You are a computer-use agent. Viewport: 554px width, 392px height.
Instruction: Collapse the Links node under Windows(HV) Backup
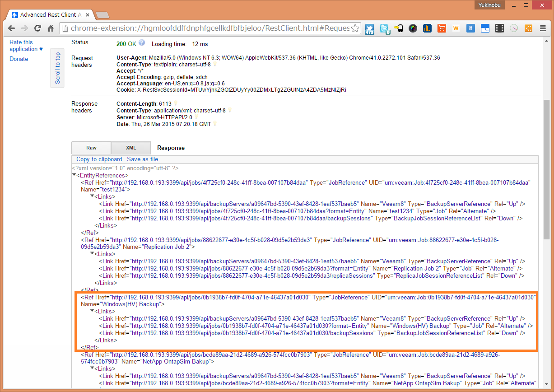point(92,311)
